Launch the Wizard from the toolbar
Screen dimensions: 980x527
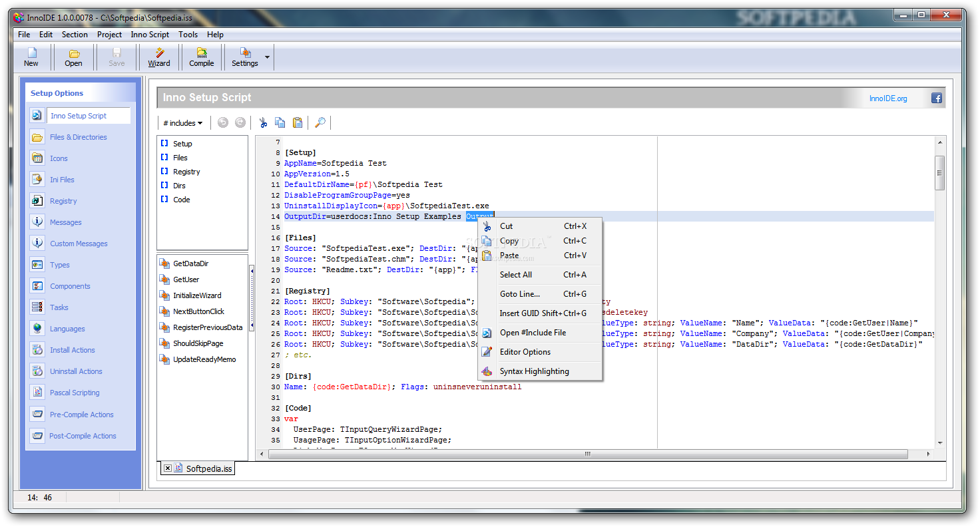pyautogui.click(x=158, y=57)
